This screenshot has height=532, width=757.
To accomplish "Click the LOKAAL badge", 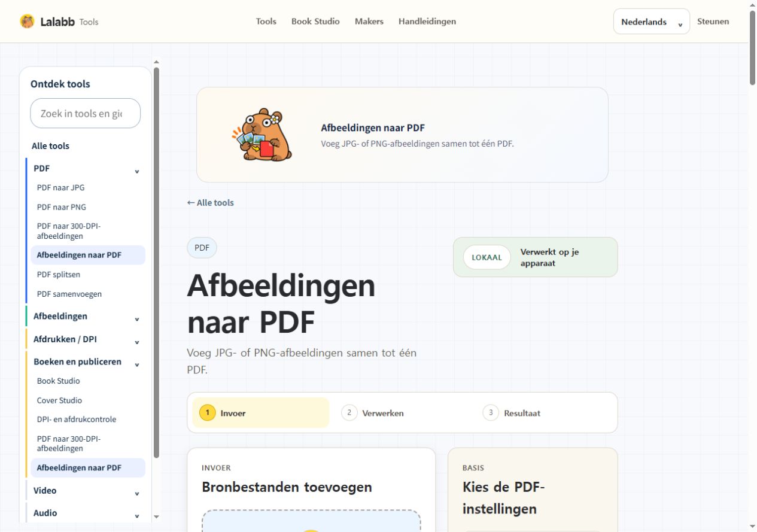I will [487, 257].
